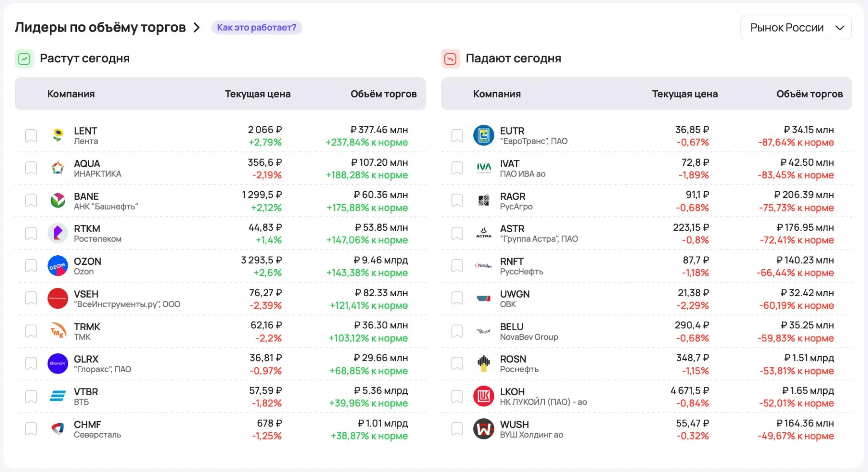Open the Как это работает? link
The width and height of the screenshot is (868, 472).
tap(257, 28)
